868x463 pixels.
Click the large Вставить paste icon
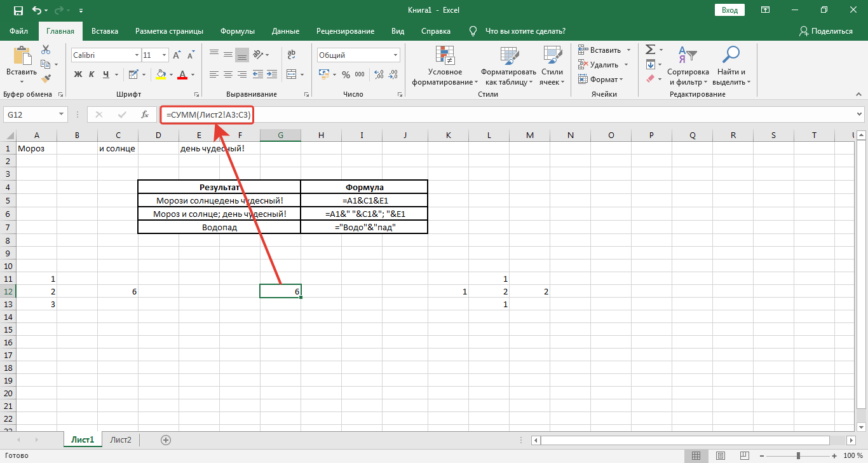pos(22,56)
